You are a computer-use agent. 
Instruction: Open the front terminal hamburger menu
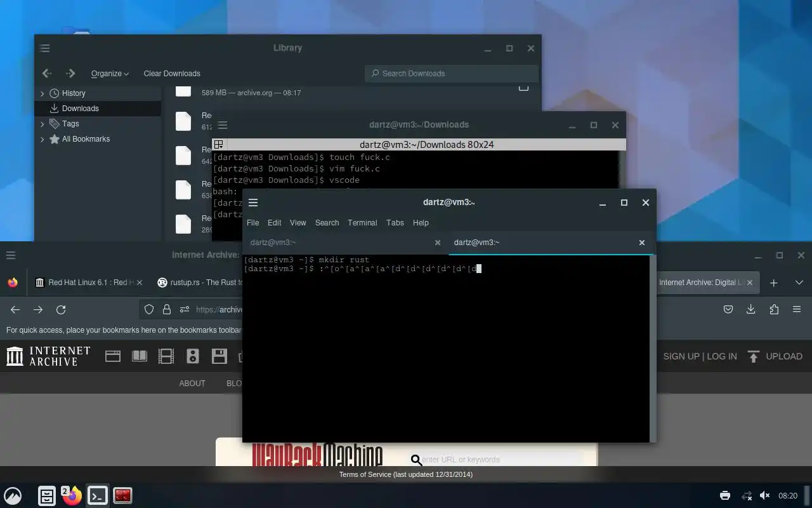click(x=253, y=203)
